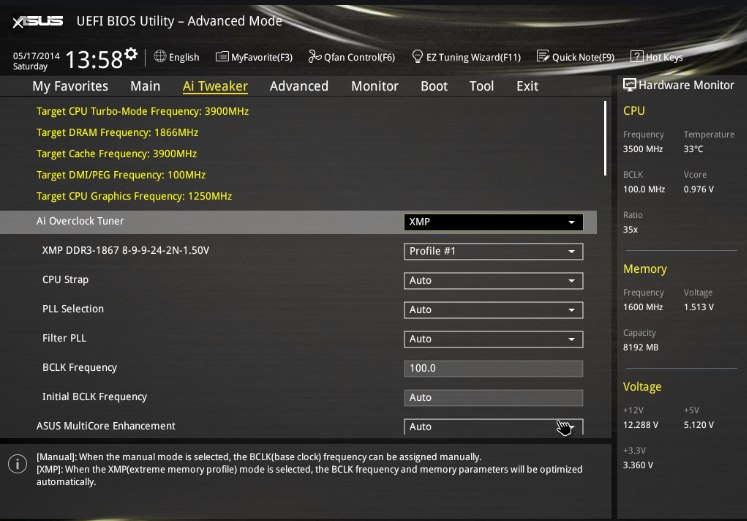Click Target DRAM Frequency: 1866MHz text

tap(117, 132)
